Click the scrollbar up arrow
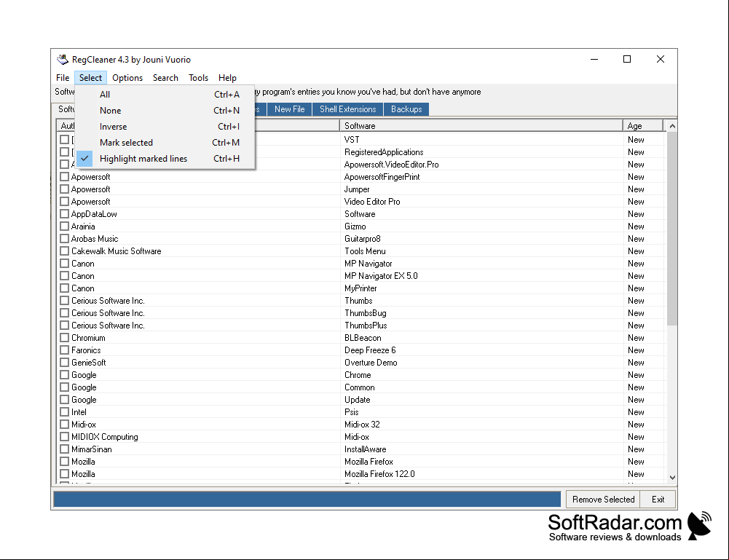This screenshot has height=560, width=729. pyautogui.click(x=671, y=126)
